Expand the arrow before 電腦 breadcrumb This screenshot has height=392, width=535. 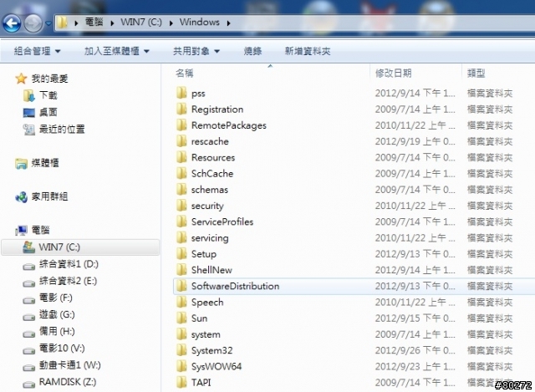(76, 23)
